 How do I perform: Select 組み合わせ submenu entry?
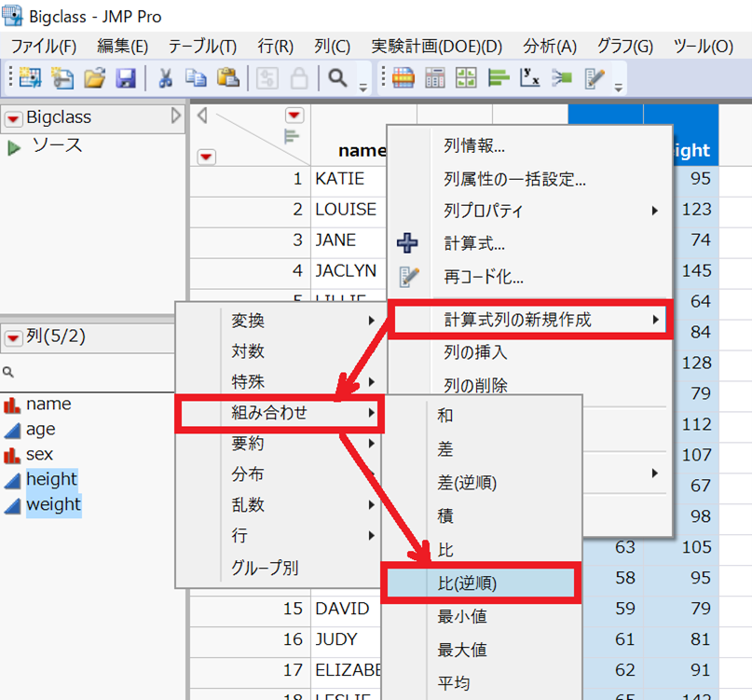point(280,413)
